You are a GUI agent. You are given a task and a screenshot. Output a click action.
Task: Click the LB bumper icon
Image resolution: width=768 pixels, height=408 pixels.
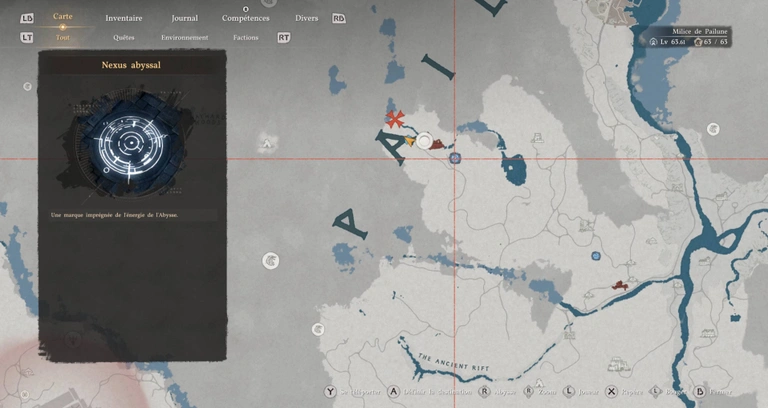[27, 19]
